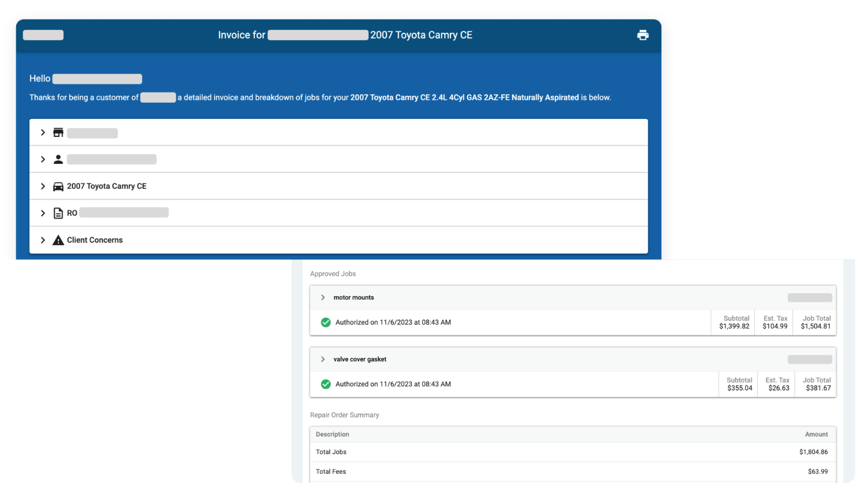Click the Repair Order Summary heading
Screen dimensions: 868x502
pos(344,415)
